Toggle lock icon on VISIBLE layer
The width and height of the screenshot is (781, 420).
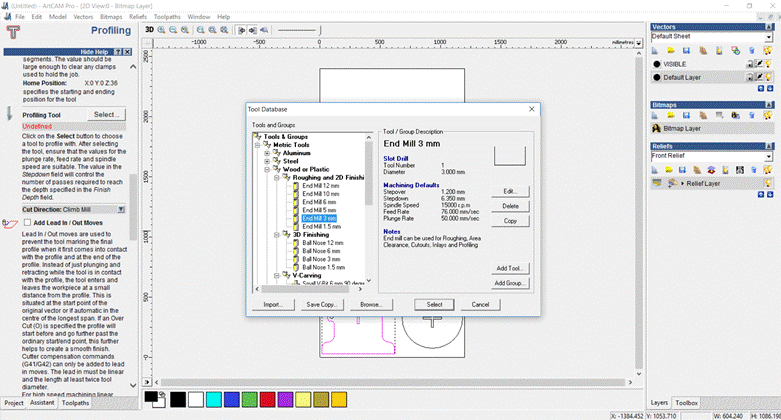pos(750,64)
